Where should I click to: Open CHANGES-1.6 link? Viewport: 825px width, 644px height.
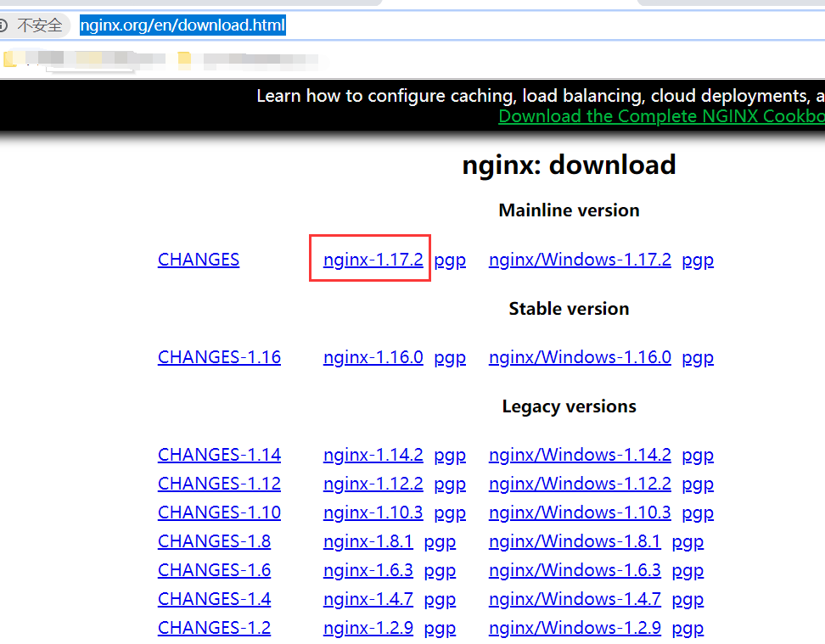point(214,571)
